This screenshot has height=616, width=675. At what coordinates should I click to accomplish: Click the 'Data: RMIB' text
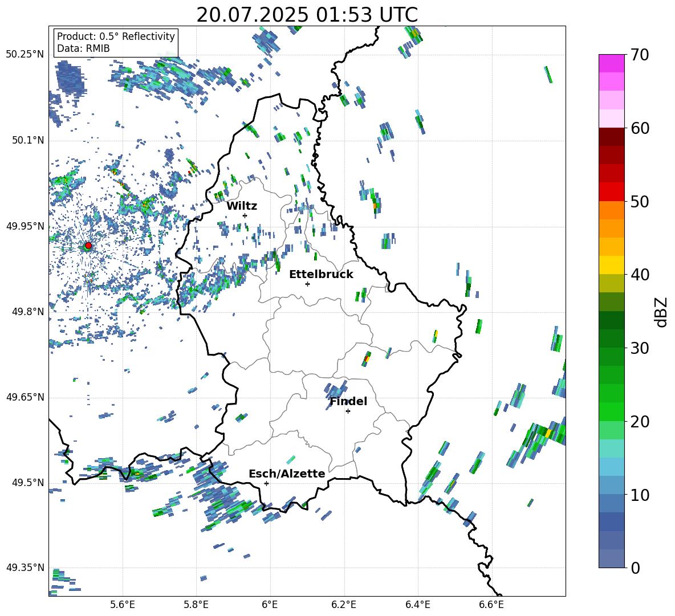point(83,48)
